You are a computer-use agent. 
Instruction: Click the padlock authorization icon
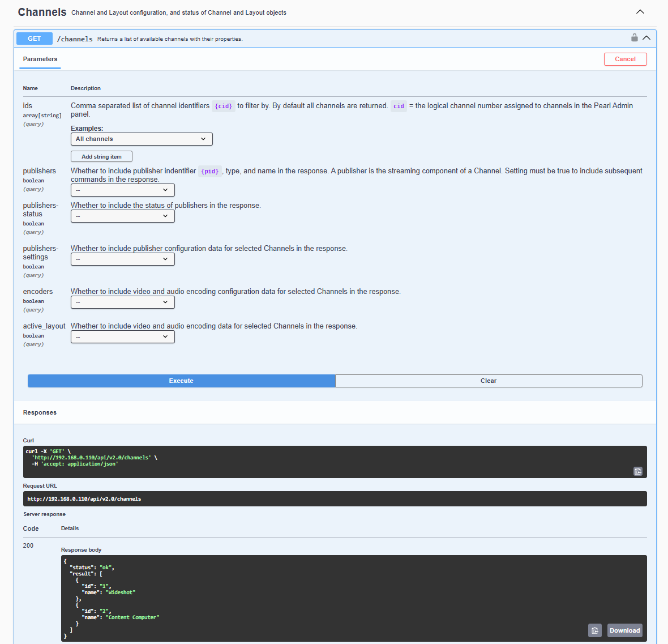click(633, 37)
